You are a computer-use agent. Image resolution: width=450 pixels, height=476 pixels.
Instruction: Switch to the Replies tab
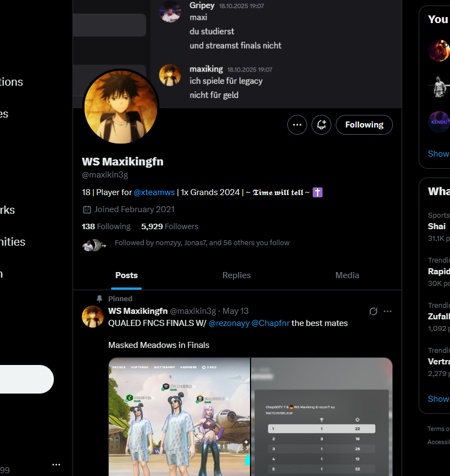click(x=236, y=275)
